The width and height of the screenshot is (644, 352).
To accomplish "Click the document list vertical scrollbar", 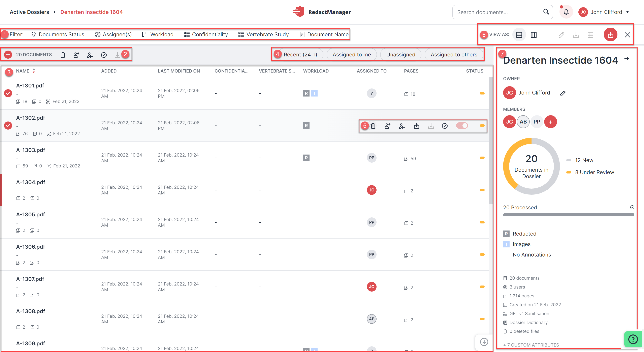I will [490, 140].
